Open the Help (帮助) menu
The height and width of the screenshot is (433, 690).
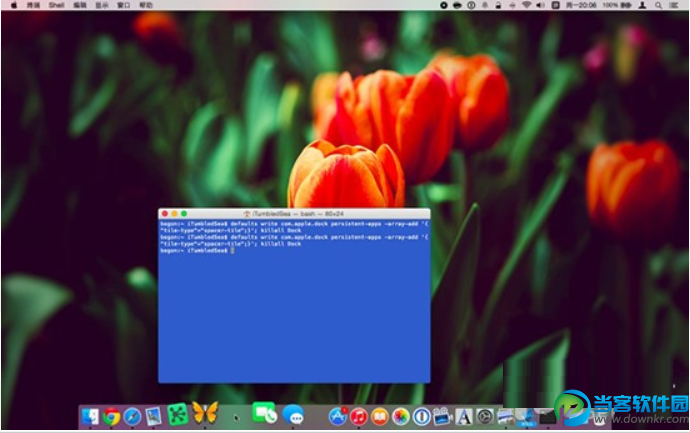click(146, 5)
